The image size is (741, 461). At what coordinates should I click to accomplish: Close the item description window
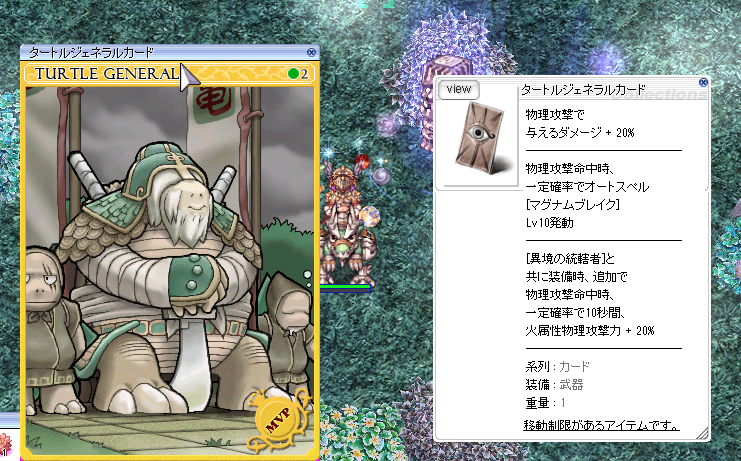coord(703,83)
